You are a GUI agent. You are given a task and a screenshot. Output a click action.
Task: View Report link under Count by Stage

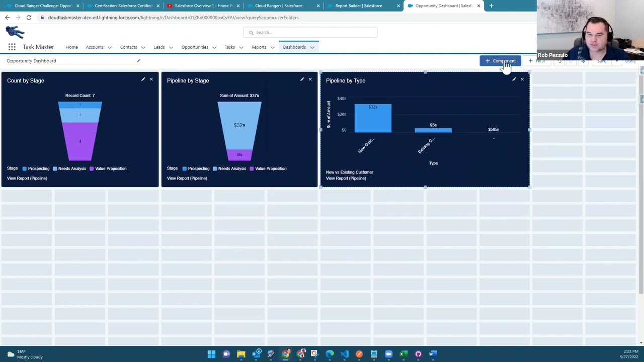27,178
